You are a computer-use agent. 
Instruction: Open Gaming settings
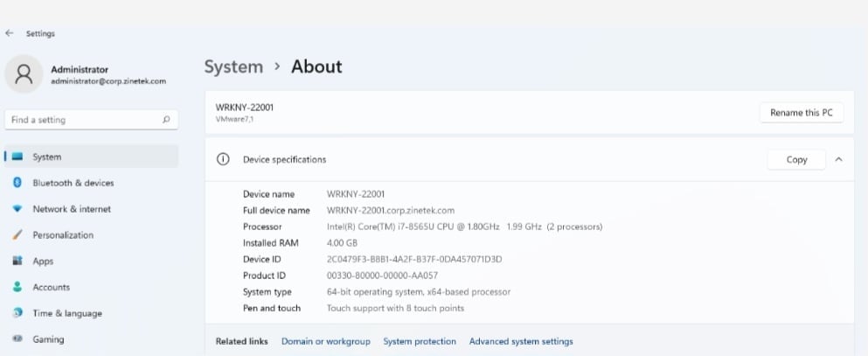(x=91, y=339)
